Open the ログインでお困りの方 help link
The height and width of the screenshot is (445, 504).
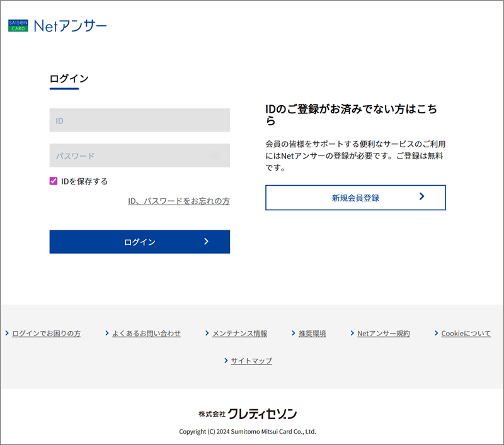pyautogui.click(x=46, y=334)
